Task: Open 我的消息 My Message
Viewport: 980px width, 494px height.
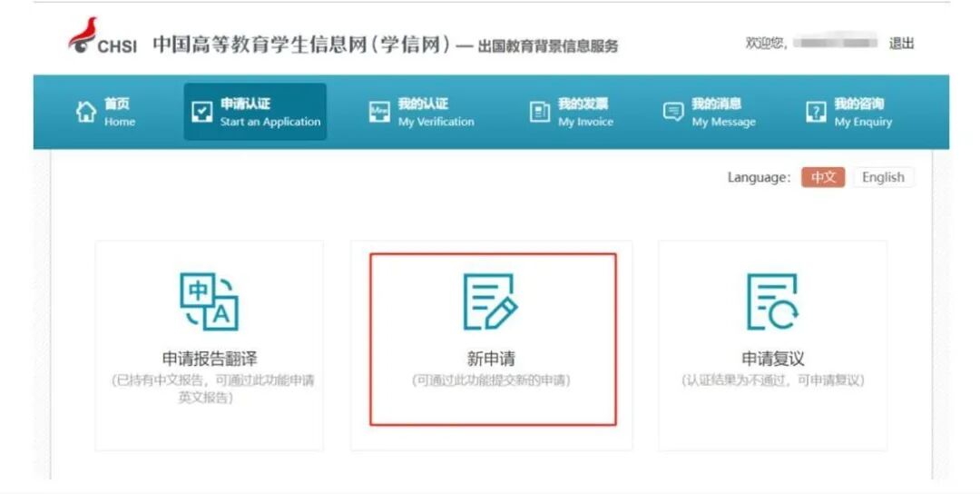Action: pos(710,113)
